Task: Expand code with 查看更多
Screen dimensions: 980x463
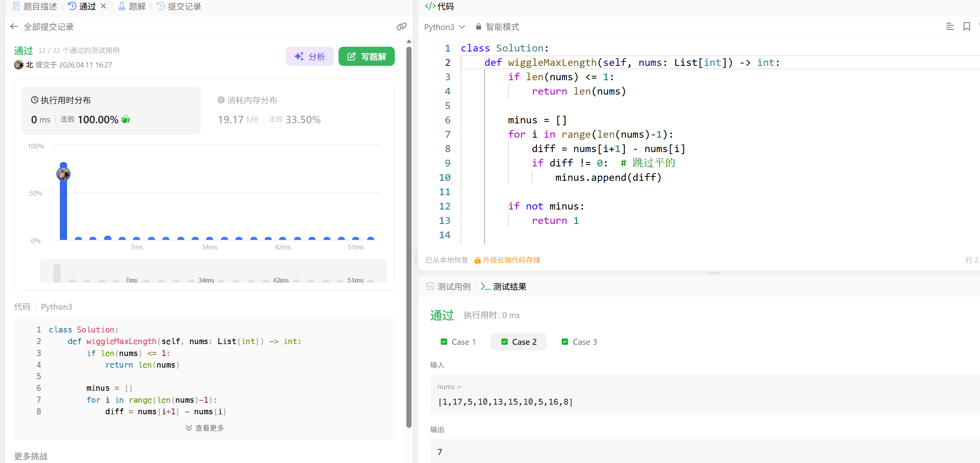Action: point(205,428)
